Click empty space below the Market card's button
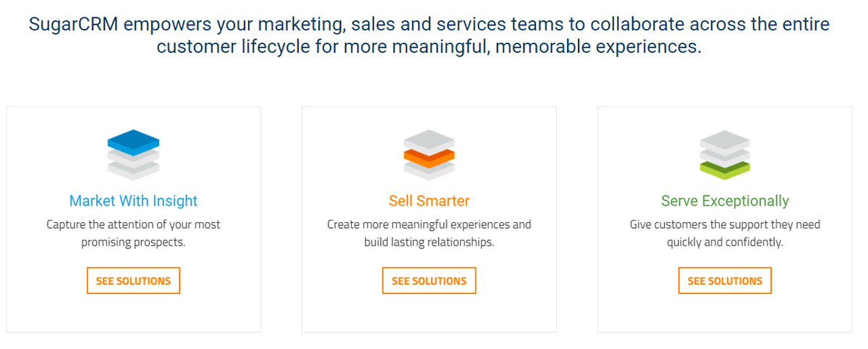Screen dimensions: 868x349 (133, 314)
